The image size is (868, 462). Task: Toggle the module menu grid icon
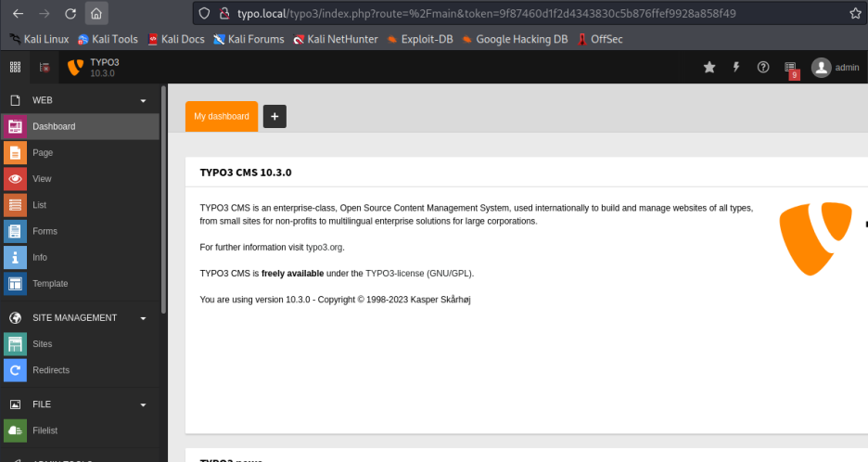pyautogui.click(x=15, y=67)
